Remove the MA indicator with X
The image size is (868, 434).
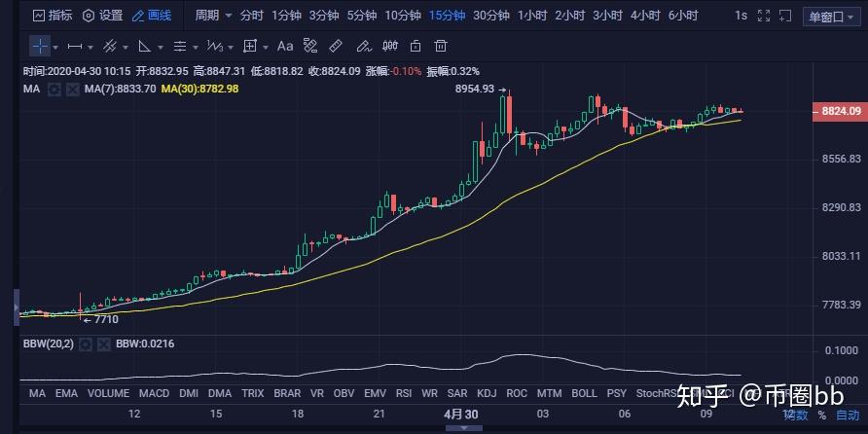point(73,89)
